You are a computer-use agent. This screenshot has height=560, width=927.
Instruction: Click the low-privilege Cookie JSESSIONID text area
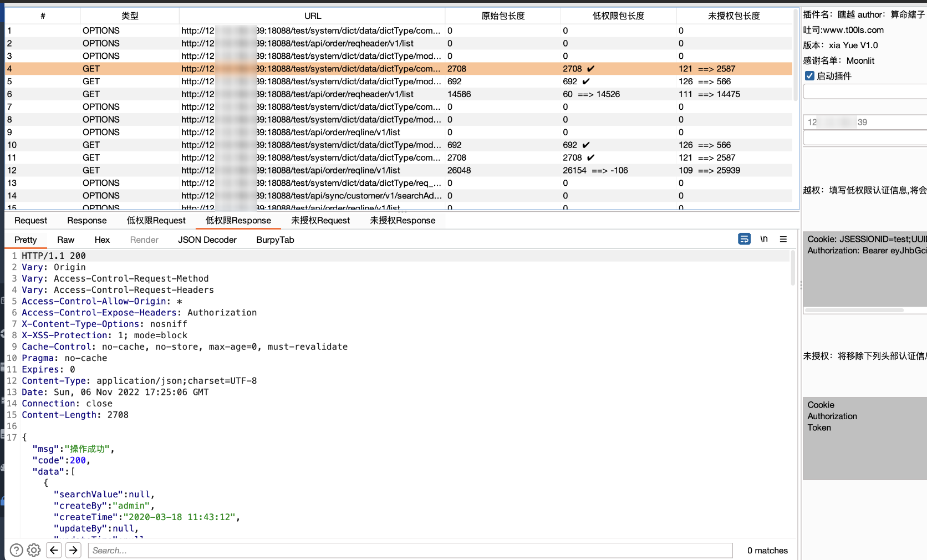(865, 269)
